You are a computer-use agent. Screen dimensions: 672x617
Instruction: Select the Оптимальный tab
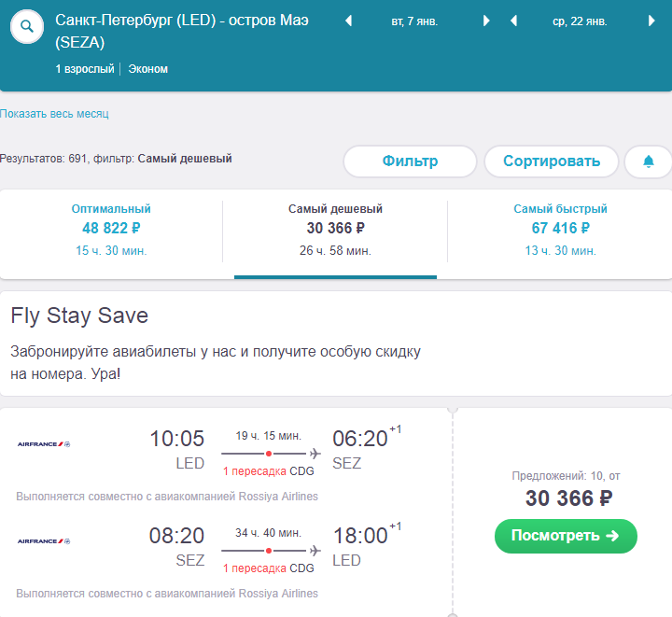click(x=111, y=231)
